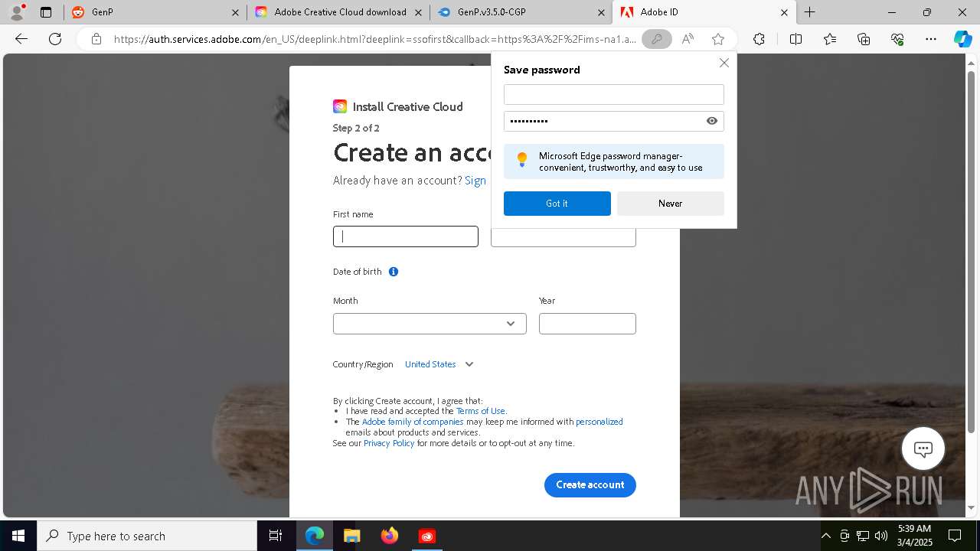The image size is (980, 551).
Task: Click the Save password username field
Action: click(614, 94)
